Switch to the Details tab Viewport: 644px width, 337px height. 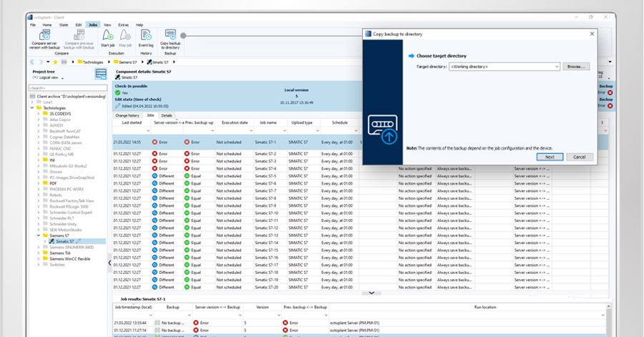coord(166,115)
